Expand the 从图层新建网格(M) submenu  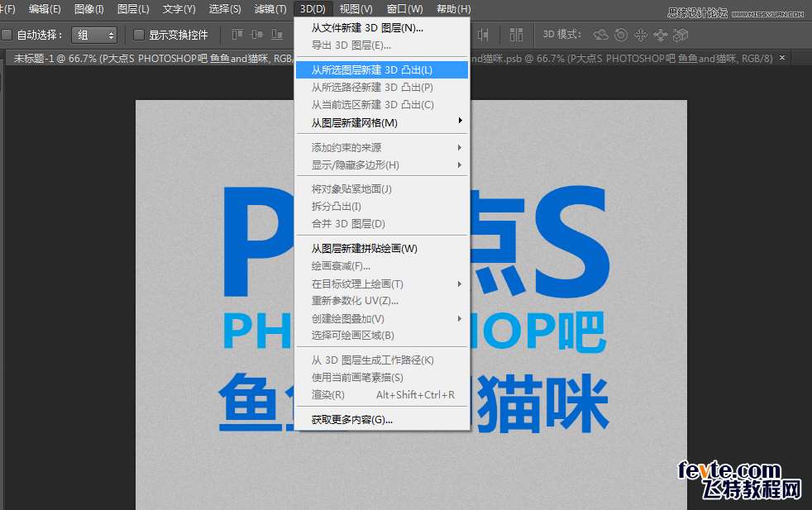pyautogui.click(x=382, y=122)
